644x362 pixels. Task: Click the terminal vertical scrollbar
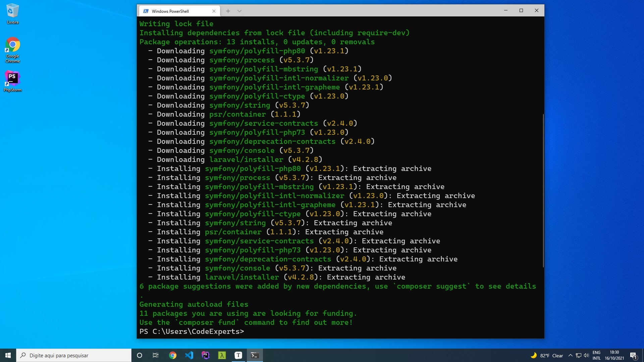[x=543, y=190]
